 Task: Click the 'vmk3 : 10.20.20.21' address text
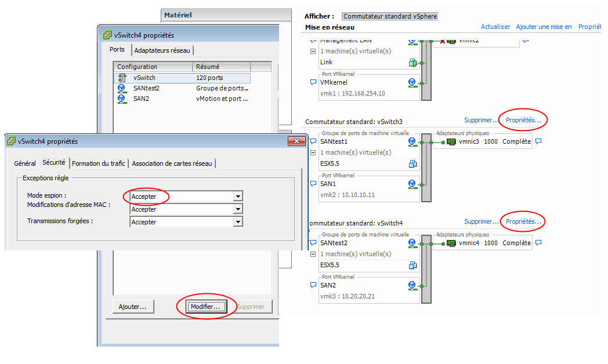pyautogui.click(x=348, y=296)
